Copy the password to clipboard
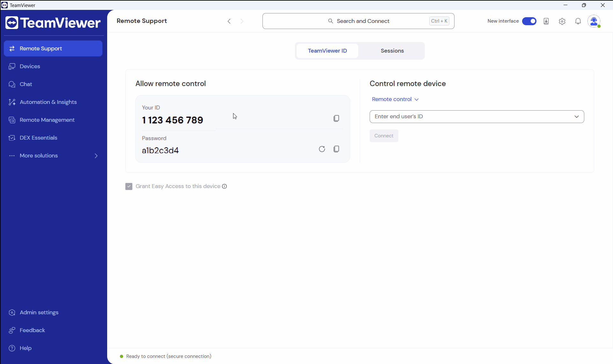 (x=336, y=149)
